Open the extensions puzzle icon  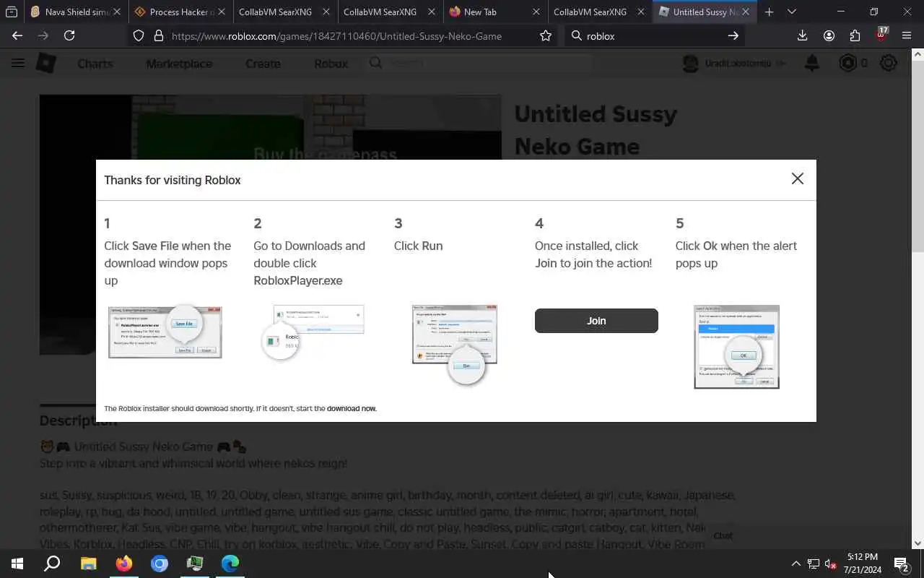[x=855, y=35]
